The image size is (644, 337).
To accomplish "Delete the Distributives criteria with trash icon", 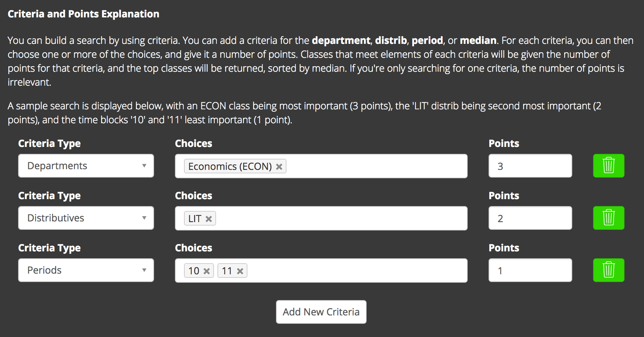I will [608, 218].
